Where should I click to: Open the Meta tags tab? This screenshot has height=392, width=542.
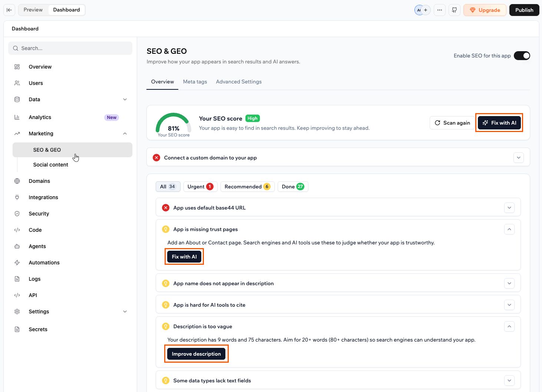195,82
